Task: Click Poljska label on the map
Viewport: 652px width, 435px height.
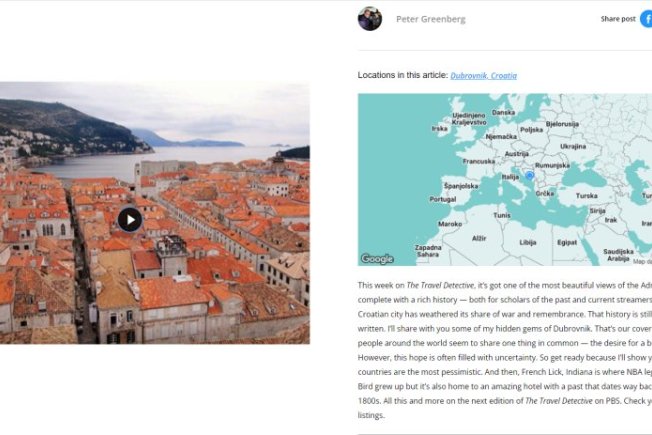Action: tap(531, 129)
